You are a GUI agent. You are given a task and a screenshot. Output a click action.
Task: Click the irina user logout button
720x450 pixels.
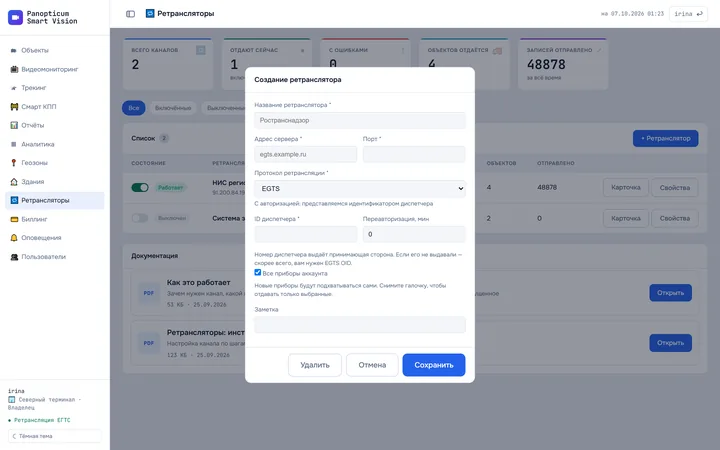tap(688, 14)
